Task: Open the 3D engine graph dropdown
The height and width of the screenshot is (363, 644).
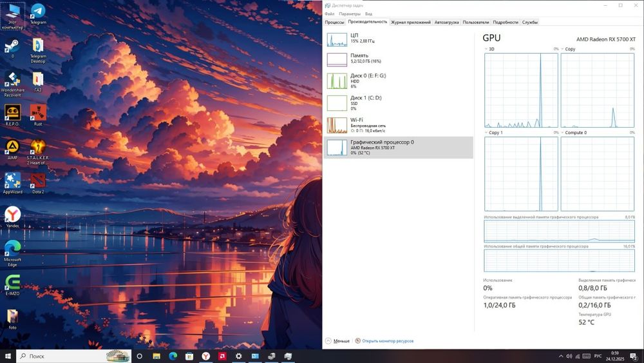Action: click(488, 49)
